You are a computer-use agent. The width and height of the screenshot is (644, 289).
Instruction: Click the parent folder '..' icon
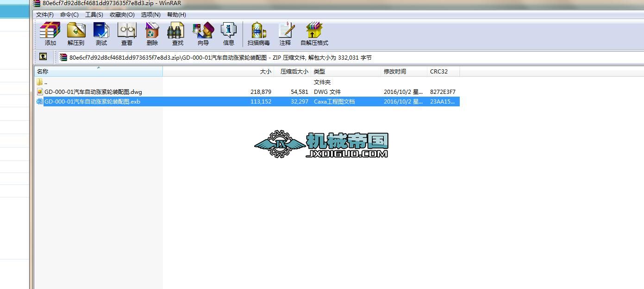click(40, 82)
